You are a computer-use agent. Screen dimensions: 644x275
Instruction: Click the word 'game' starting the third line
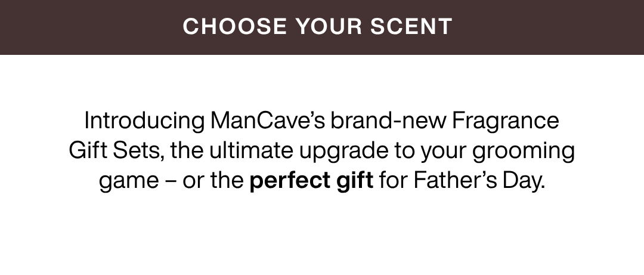click(129, 181)
